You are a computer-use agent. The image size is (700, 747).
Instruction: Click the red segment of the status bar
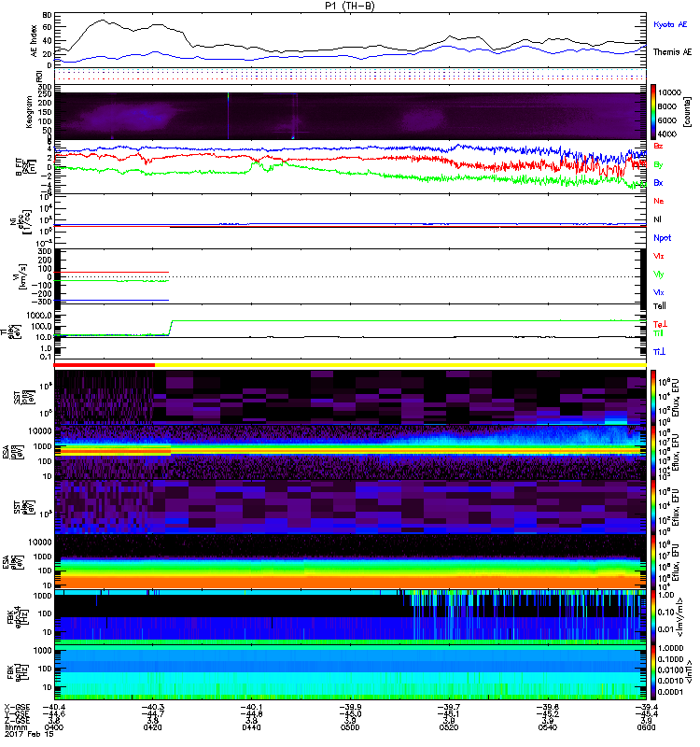(x=105, y=365)
